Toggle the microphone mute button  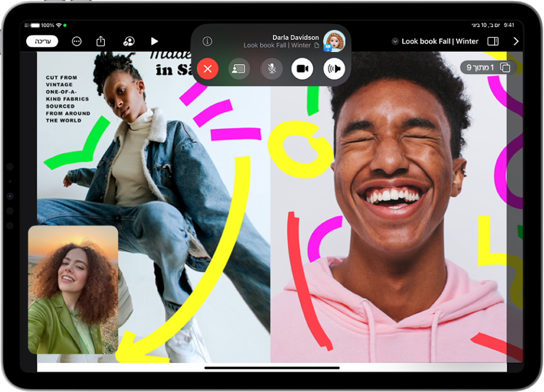(x=271, y=69)
